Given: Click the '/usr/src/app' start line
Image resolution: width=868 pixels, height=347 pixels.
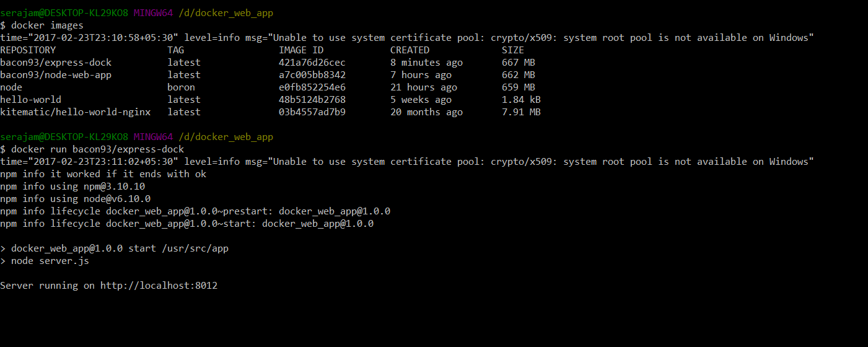Looking at the screenshot, I should tap(114, 248).
